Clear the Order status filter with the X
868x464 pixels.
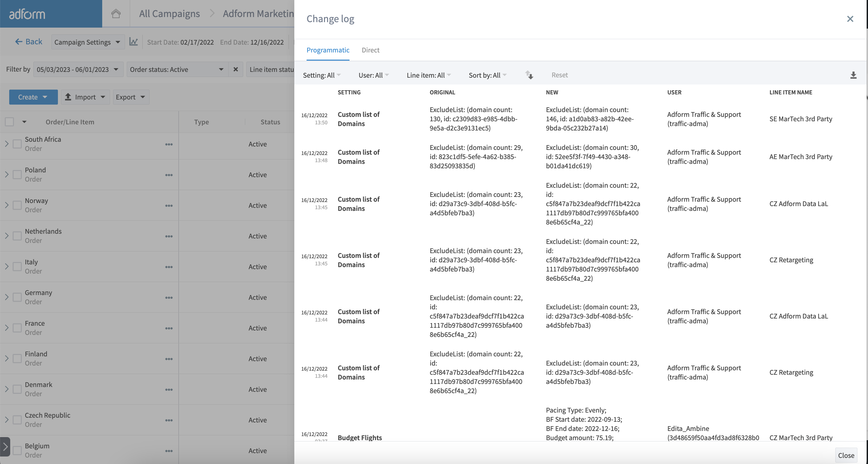coord(235,69)
